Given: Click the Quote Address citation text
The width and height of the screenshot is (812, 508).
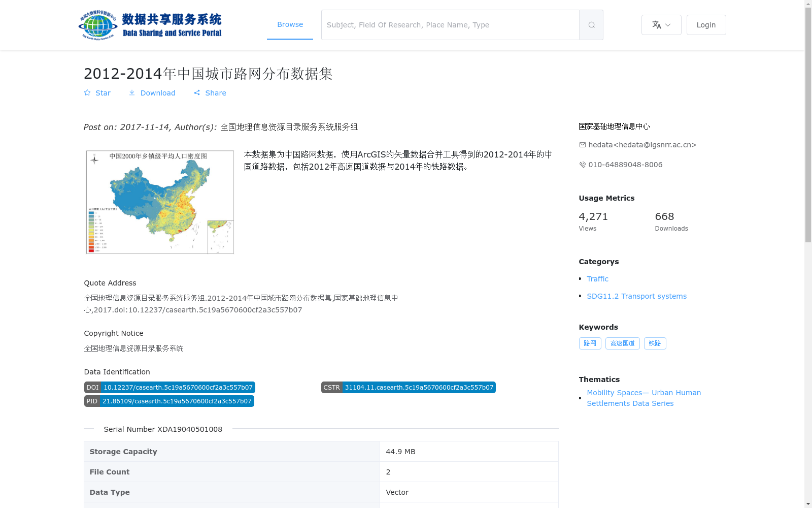Looking at the screenshot, I should pyautogui.click(x=241, y=304).
